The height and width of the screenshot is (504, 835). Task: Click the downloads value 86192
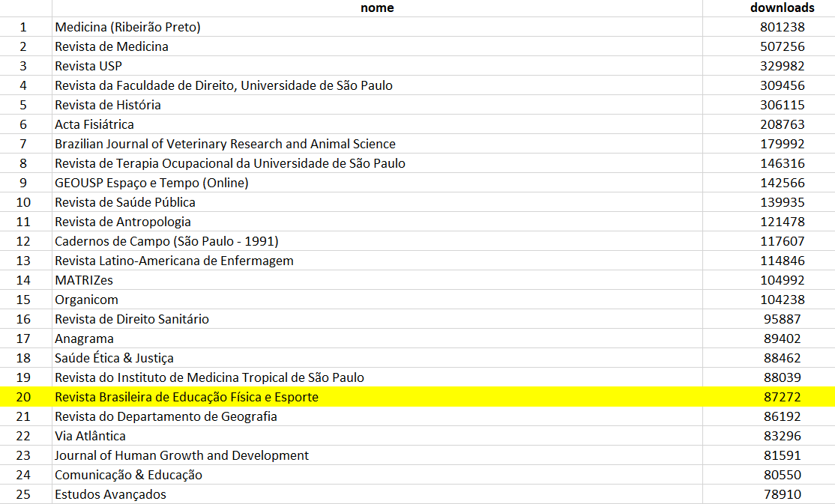[x=782, y=416]
